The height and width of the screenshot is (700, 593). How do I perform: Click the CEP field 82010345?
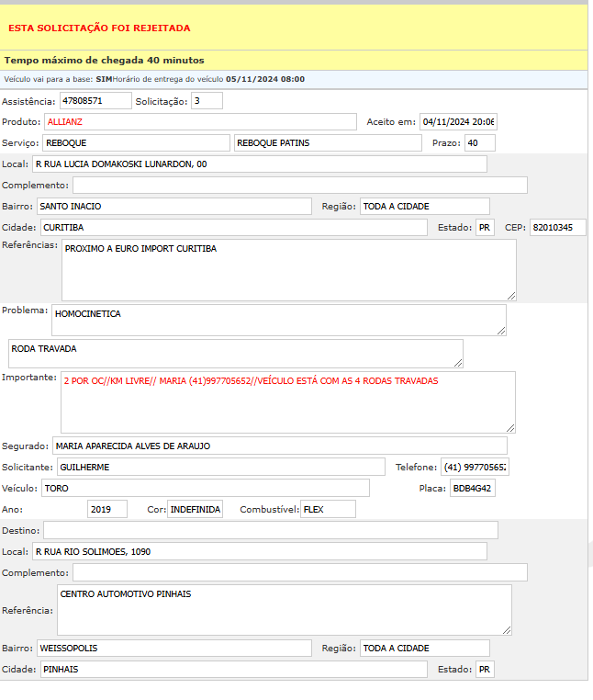pyautogui.click(x=557, y=227)
